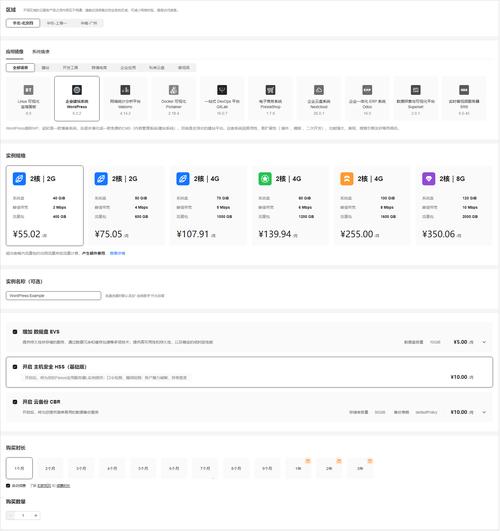Viewport: 500px width, 531px height.
Task: Increase purchase quantity with plus button
Action: [x=36, y=515]
